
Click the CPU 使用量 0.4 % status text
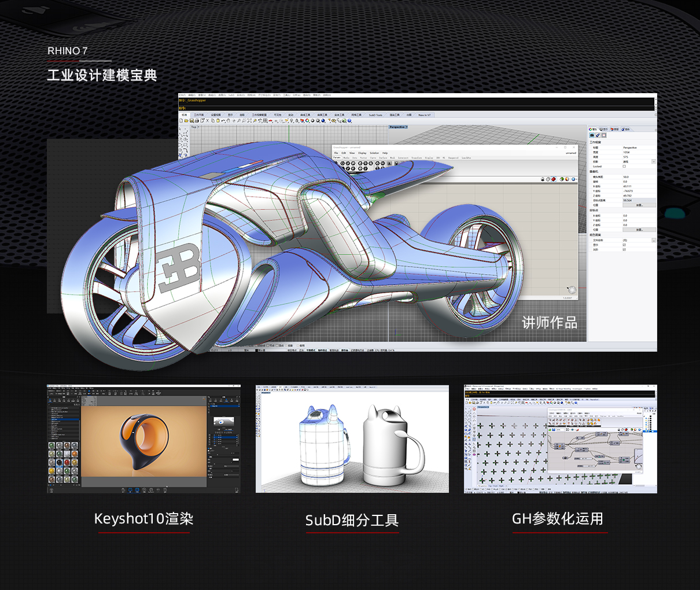pos(385,350)
